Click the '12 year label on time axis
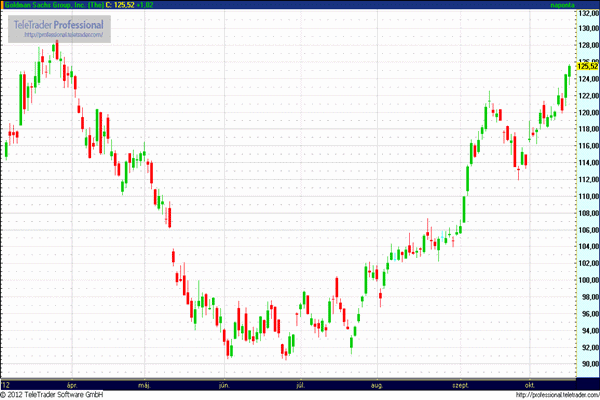 pyautogui.click(x=6, y=385)
